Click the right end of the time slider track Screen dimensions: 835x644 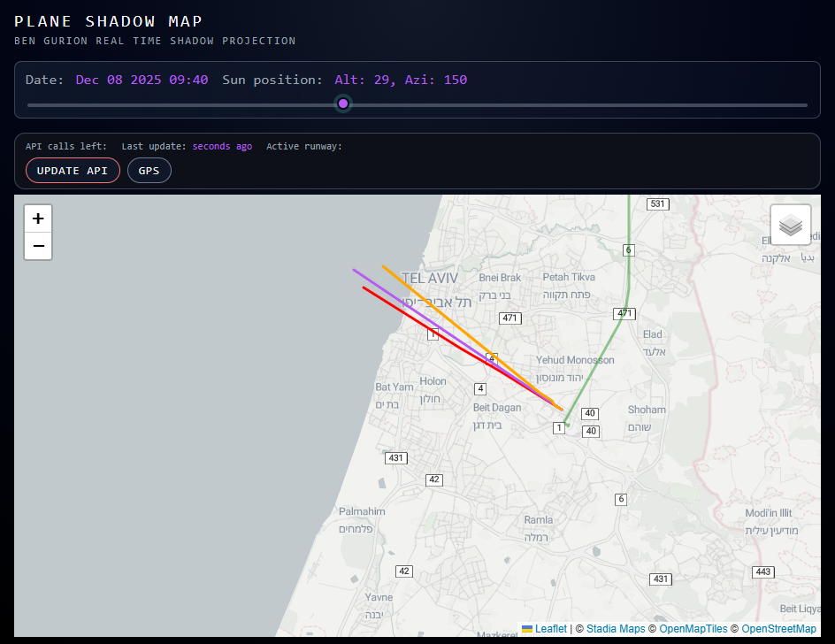coord(805,105)
